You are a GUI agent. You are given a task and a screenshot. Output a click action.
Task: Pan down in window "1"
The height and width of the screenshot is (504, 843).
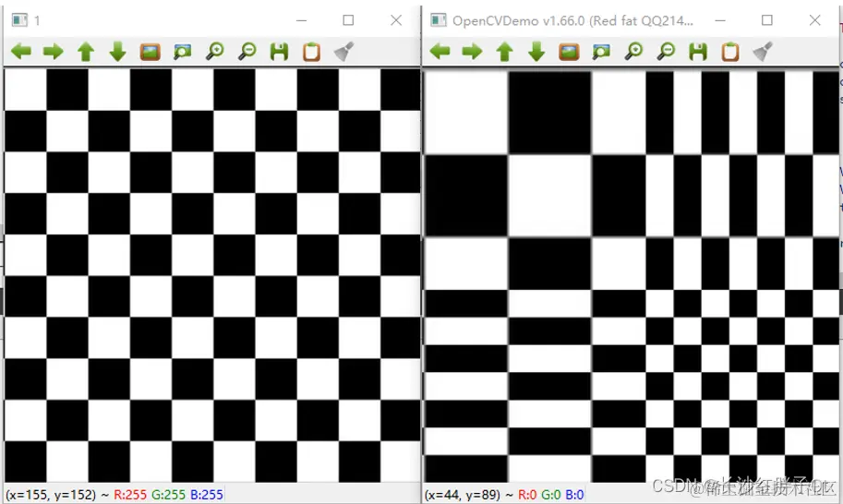tap(118, 52)
